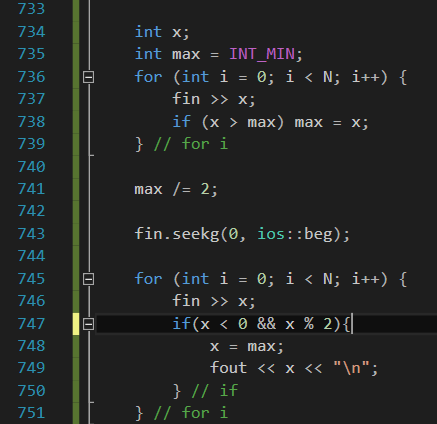This screenshot has height=424, width=437.
Task: Click the comment // for i on line 739
Action: point(191,144)
